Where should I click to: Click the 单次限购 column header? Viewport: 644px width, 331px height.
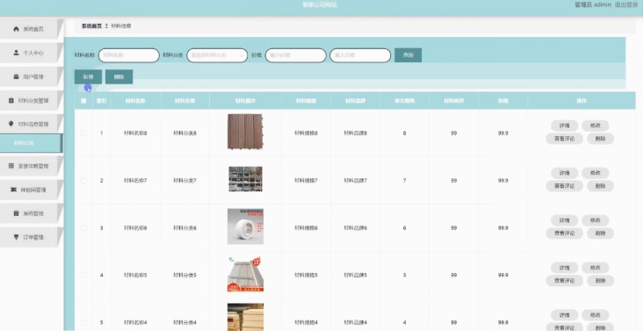(x=404, y=101)
